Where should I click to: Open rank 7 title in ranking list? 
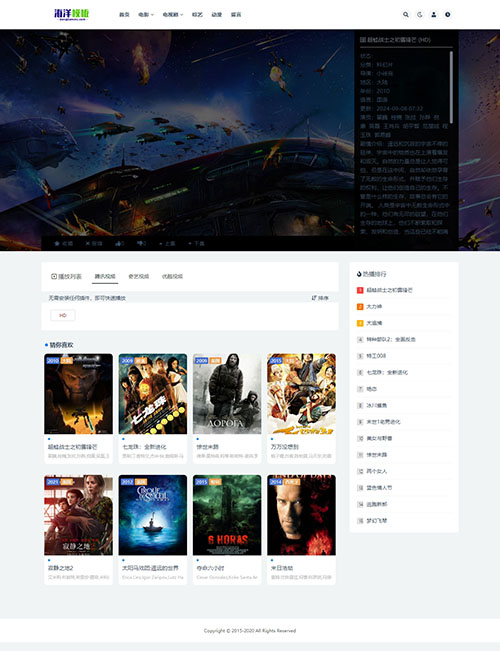click(x=371, y=389)
